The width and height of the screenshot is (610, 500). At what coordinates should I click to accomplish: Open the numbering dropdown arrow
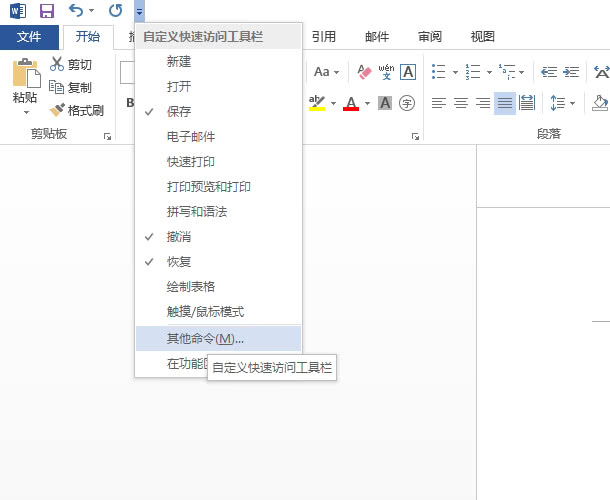tap(489, 72)
